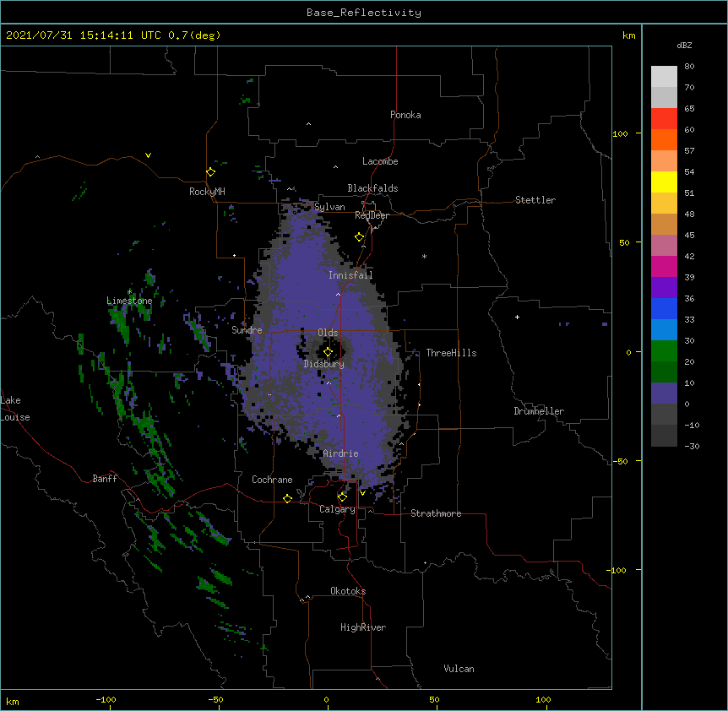Click the Blackfalds town label

click(372, 188)
